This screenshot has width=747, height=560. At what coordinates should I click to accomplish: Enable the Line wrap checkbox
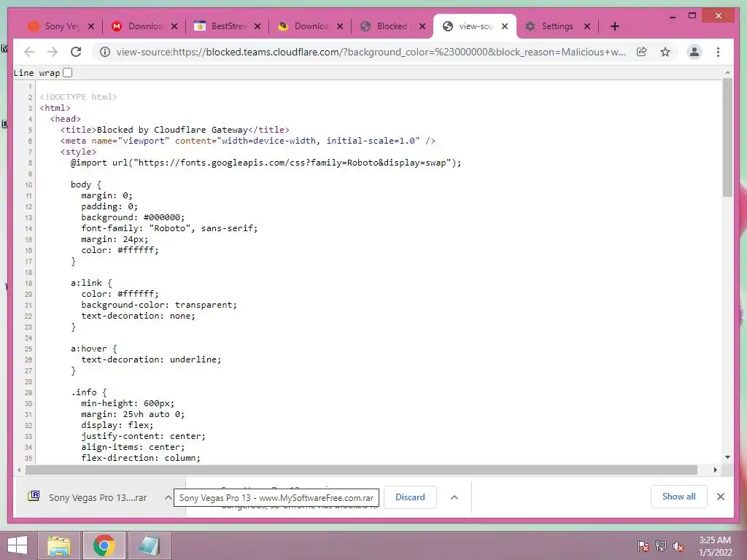click(68, 73)
